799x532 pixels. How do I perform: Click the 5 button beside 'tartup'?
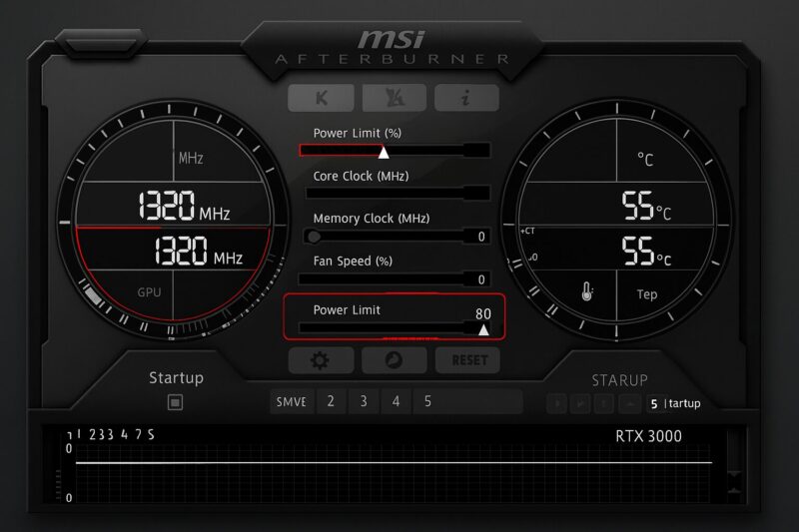coord(654,404)
